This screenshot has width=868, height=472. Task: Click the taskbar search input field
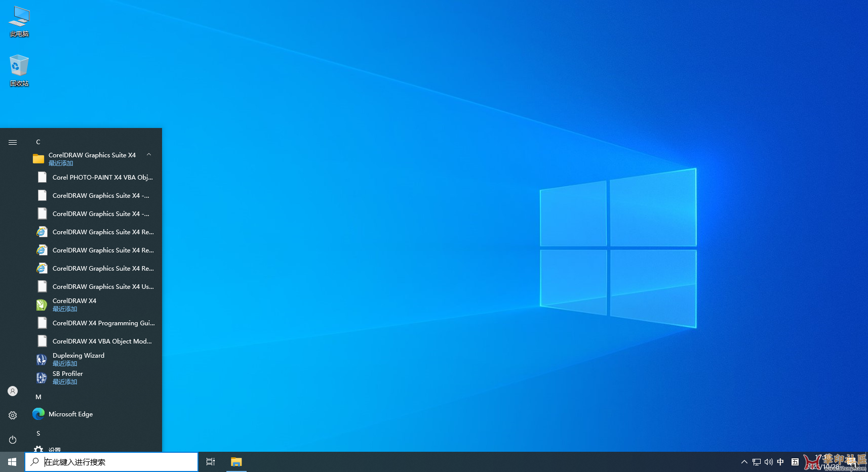point(111,461)
